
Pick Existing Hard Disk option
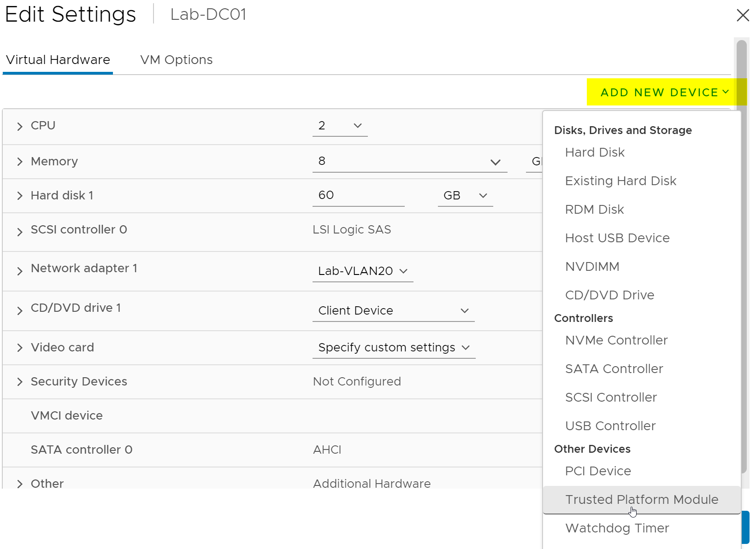pos(620,181)
